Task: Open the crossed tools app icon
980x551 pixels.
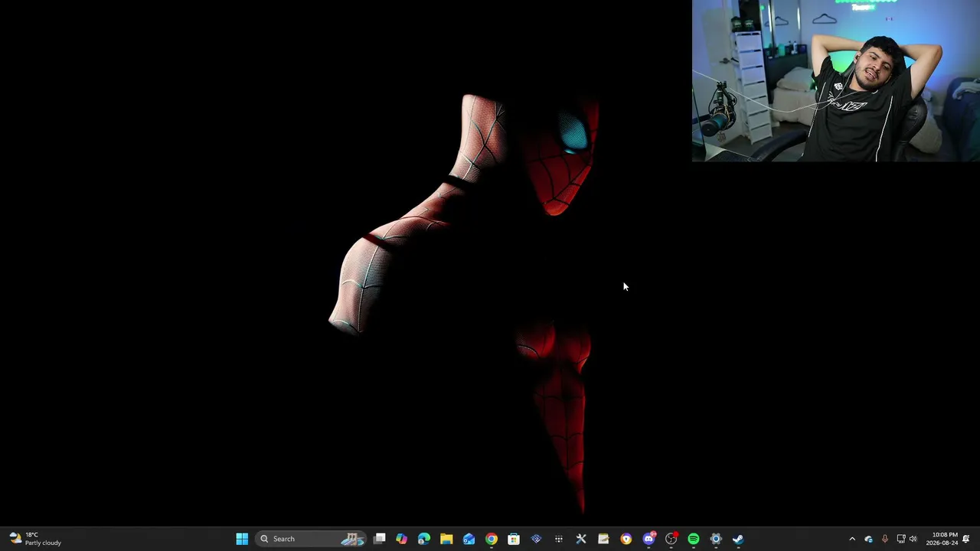Action: point(581,539)
